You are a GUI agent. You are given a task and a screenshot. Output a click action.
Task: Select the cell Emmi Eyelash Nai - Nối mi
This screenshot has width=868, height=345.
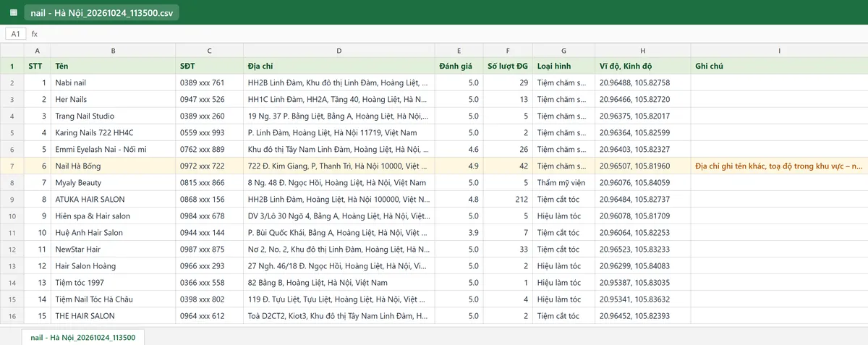tap(113, 150)
